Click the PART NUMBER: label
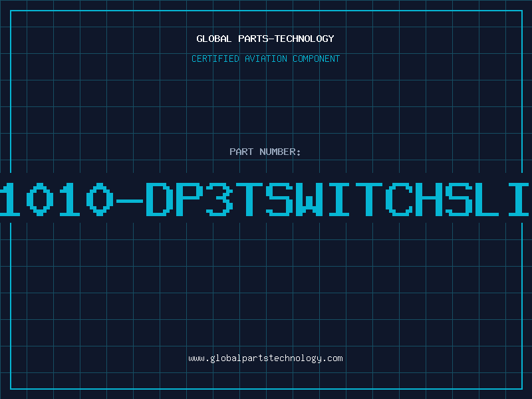The width and height of the screenshot is (532, 399). [265, 152]
